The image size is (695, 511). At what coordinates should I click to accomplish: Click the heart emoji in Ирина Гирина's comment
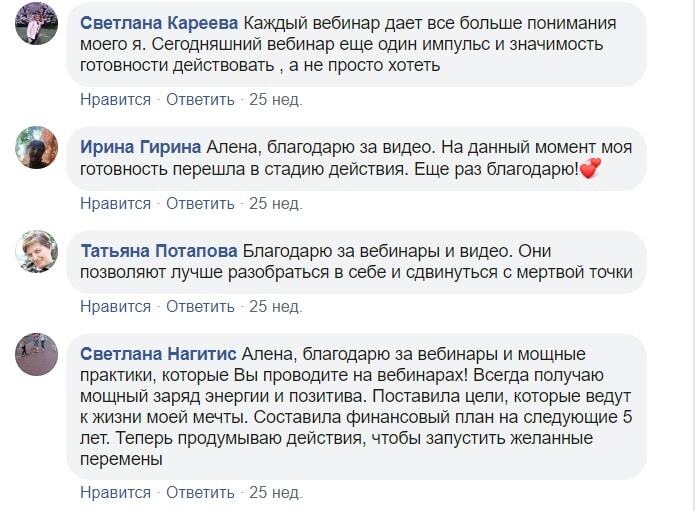[590, 170]
